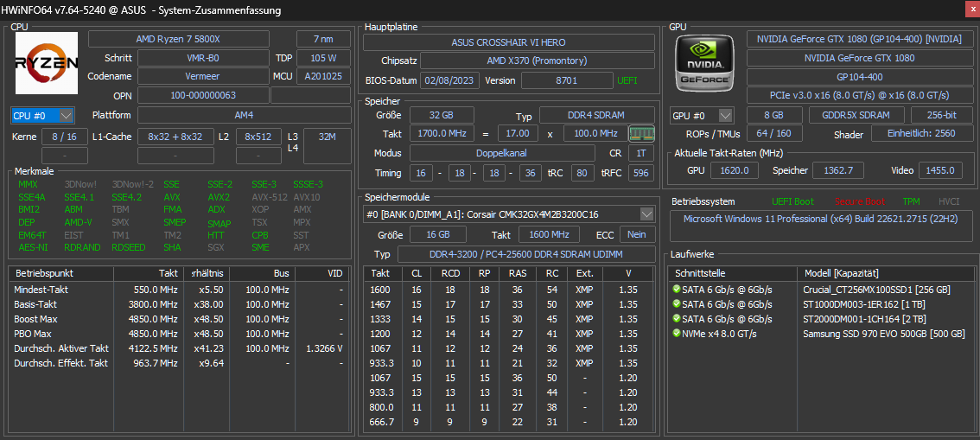Click the AM4 platform field
This screenshot has width=980, height=440.
pyautogui.click(x=244, y=115)
